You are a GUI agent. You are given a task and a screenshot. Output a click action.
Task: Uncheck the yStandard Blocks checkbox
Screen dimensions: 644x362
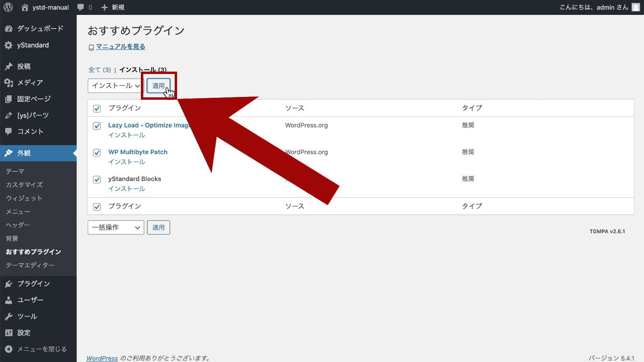(97, 179)
